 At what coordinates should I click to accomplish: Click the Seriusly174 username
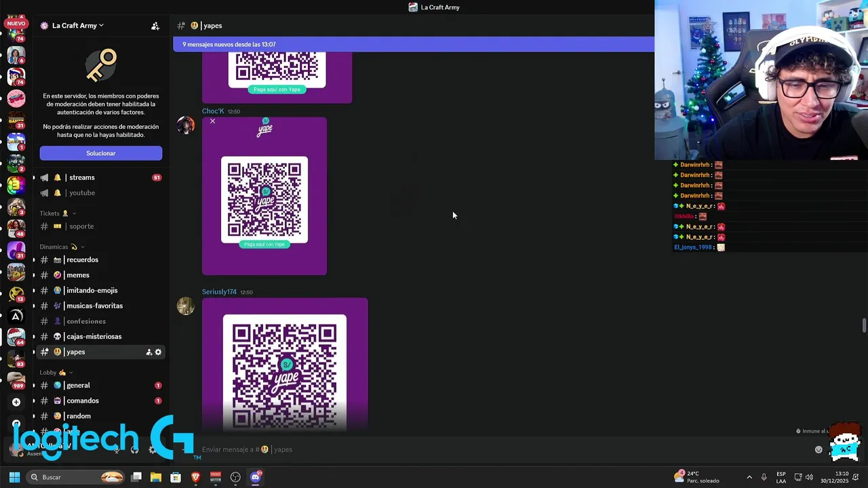click(219, 292)
